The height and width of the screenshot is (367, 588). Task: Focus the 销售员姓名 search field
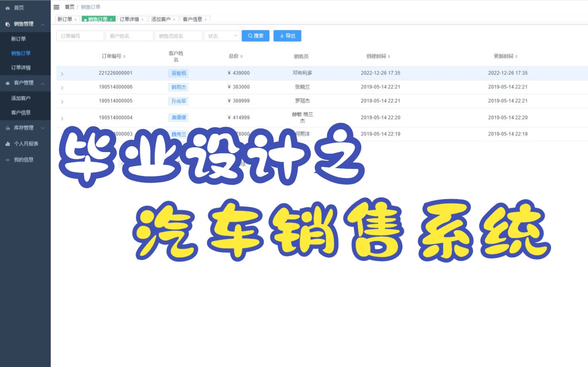178,36
